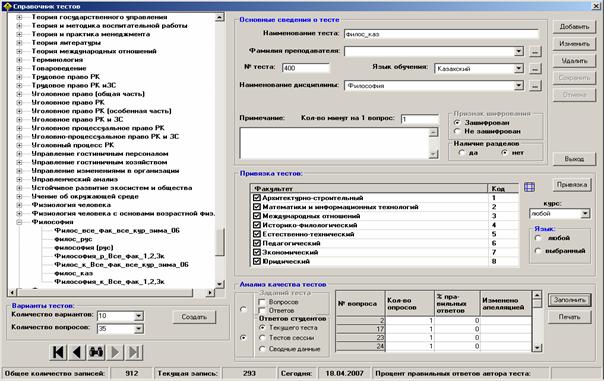Toggle the Юридический faculty checkbox

click(257, 261)
